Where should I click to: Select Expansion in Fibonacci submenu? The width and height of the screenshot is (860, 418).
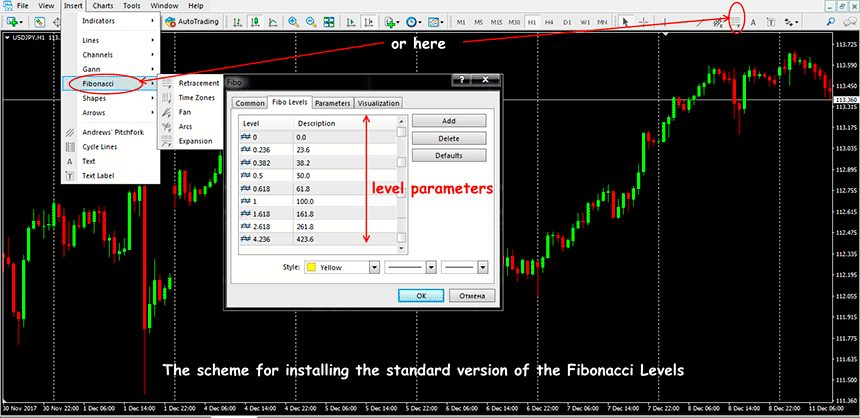[x=191, y=141]
